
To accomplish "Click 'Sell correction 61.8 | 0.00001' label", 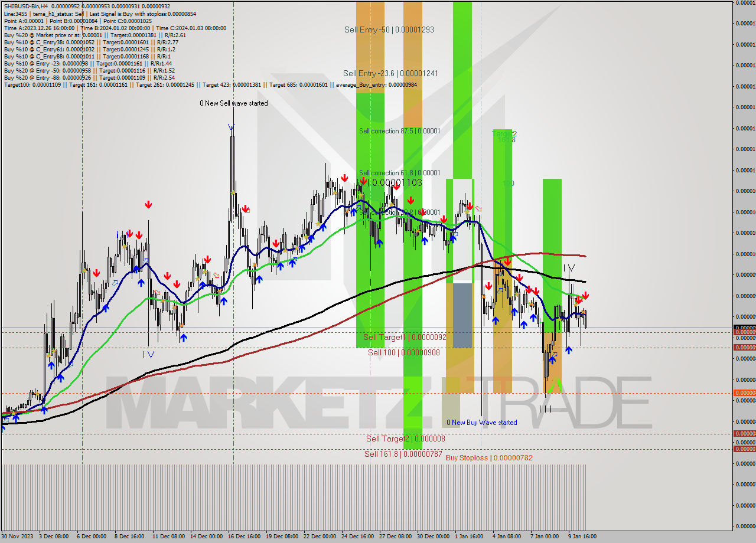I will coord(400,173).
